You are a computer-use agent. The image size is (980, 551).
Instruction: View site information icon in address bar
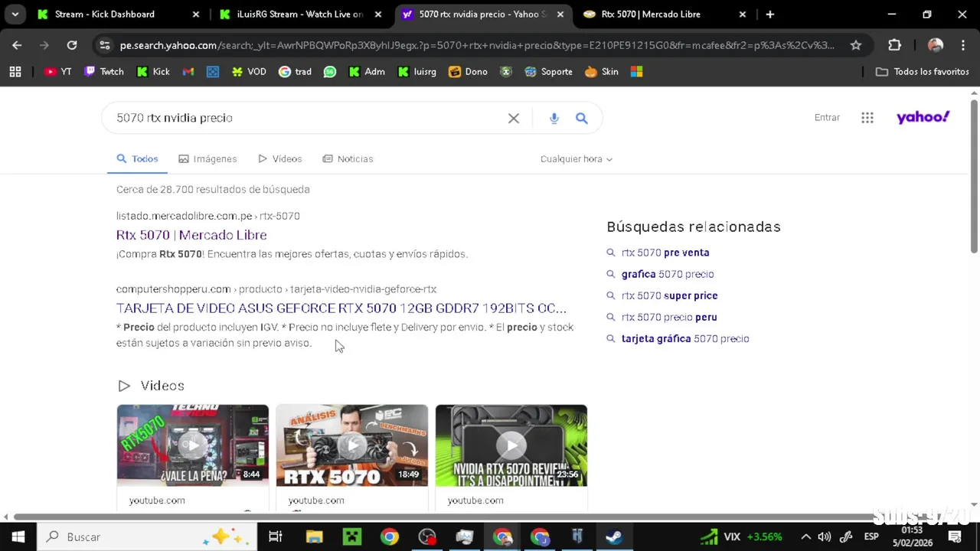(x=105, y=45)
